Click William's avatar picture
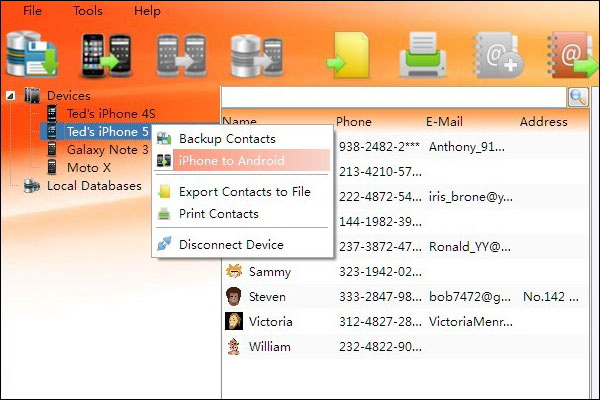600x400 pixels. click(x=233, y=346)
